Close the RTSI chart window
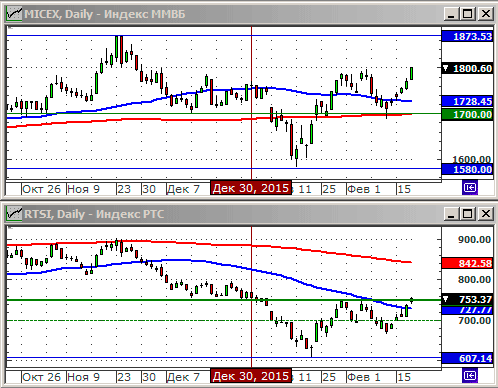This screenshot has width=498, height=388. 486,214
